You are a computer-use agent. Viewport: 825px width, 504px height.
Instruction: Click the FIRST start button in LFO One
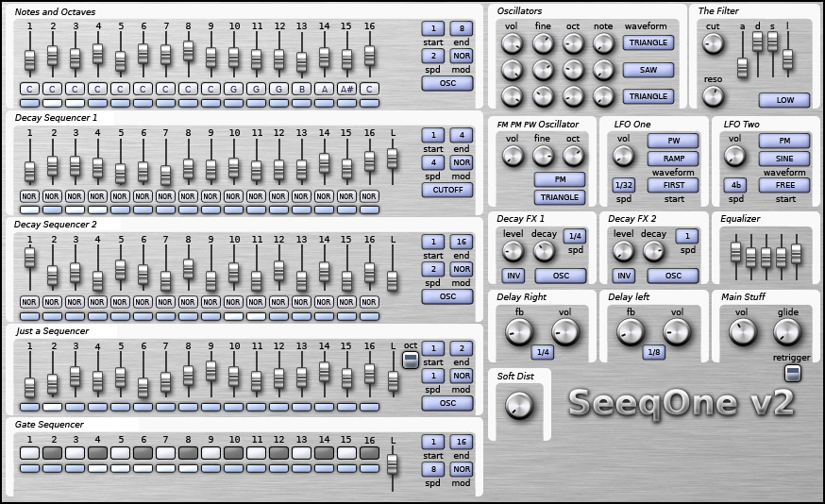[x=673, y=185]
